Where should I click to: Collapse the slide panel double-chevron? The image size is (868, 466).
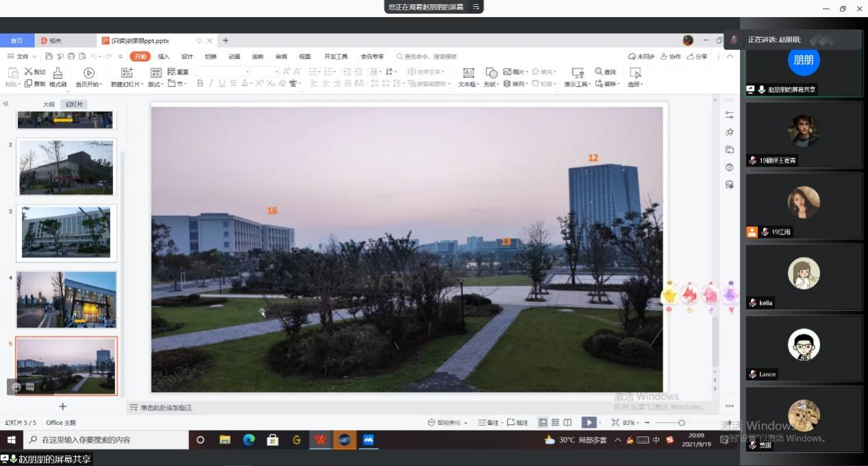point(5,103)
